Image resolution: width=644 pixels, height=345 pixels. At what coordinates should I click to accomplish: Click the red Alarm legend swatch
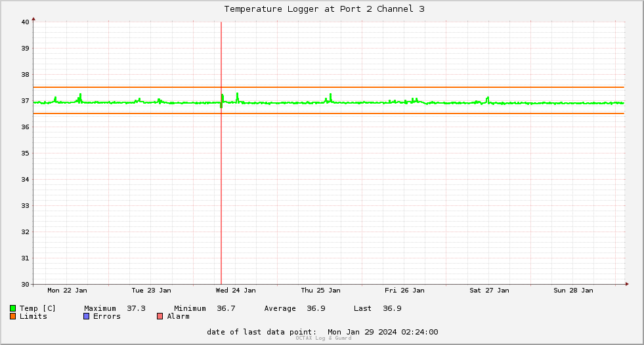click(x=160, y=316)
